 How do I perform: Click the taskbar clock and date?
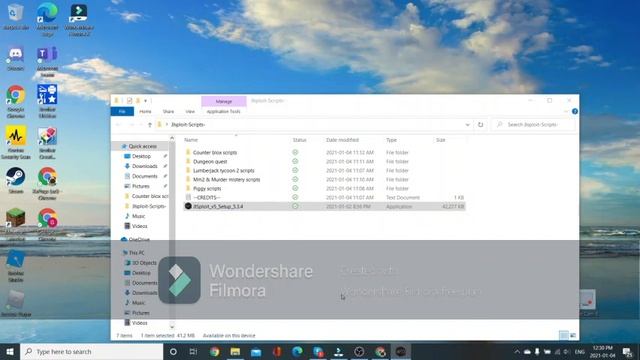602,351
